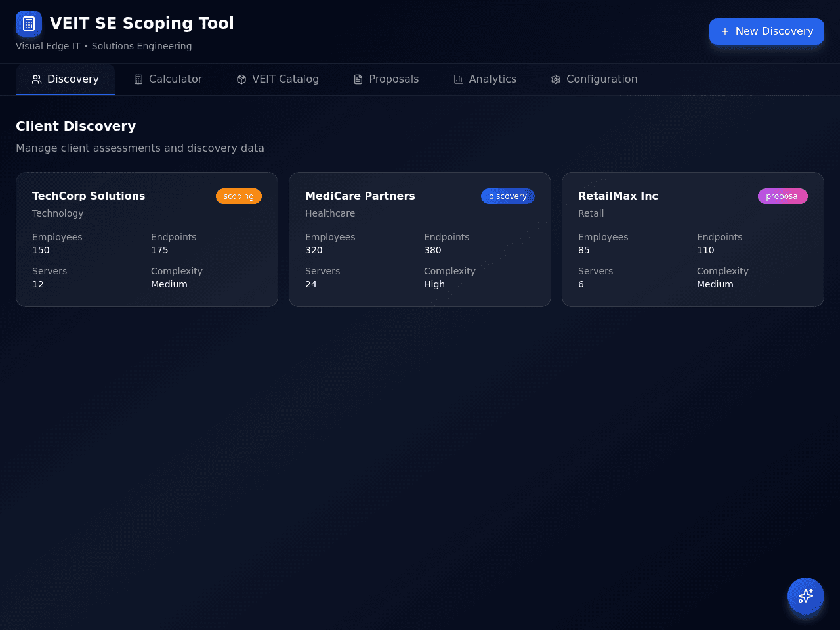Click the users icon on Discovery tab

click(x=37, y=79)
